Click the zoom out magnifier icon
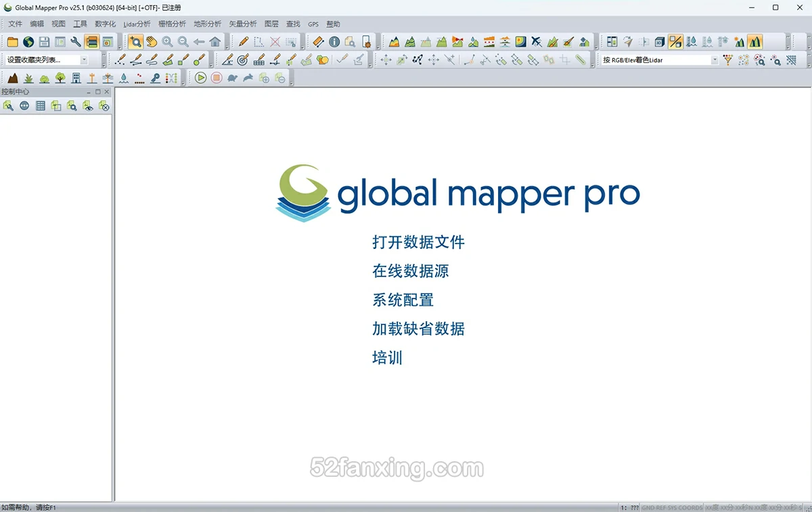The width and height of the screenshot is (812, 512). coord(183,42)
